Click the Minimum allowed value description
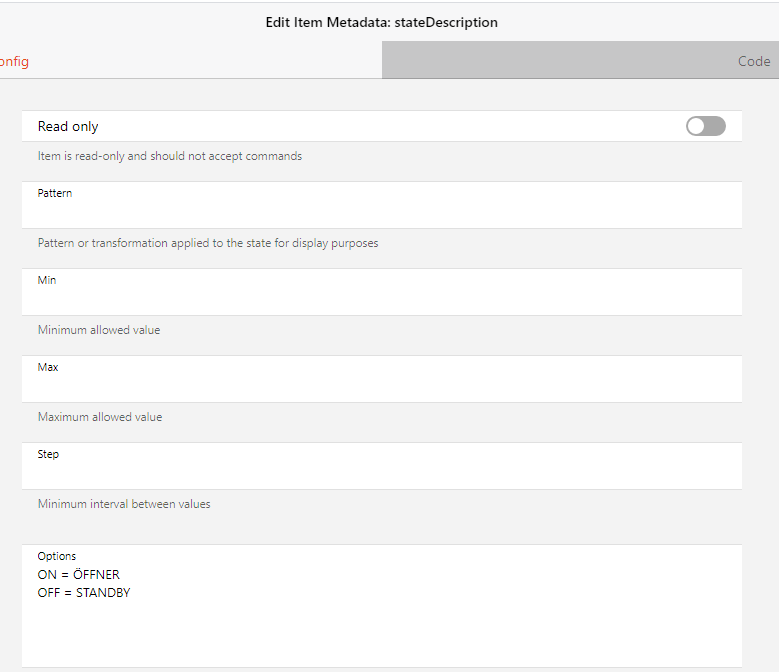The image size is (779, 672). coord(99,330)
